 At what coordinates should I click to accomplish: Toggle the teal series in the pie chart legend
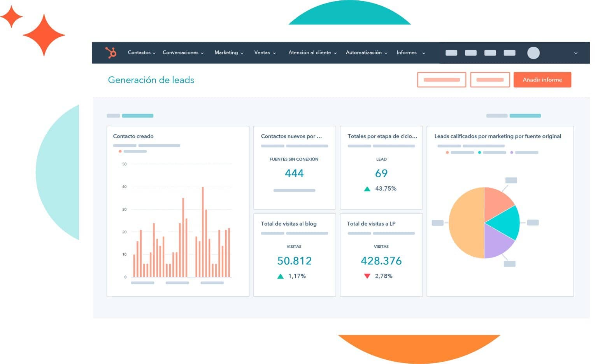(479, 152)
